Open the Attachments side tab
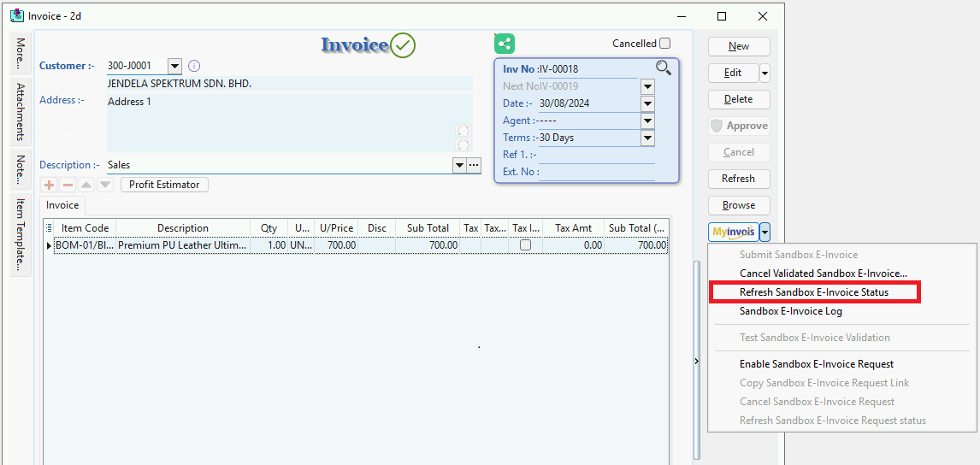This screenshot has height=465, width=980. (x=21, y=112)
